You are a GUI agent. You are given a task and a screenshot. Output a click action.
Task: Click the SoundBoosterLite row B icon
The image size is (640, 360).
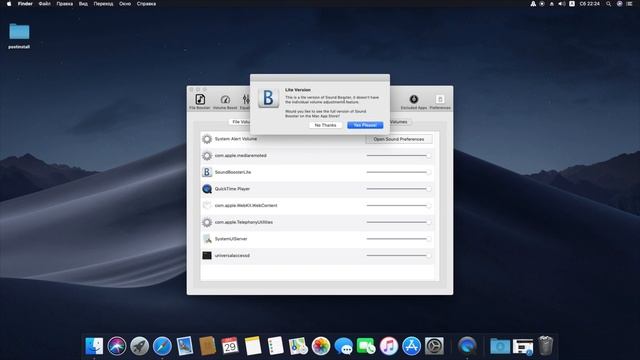(207, 172)
